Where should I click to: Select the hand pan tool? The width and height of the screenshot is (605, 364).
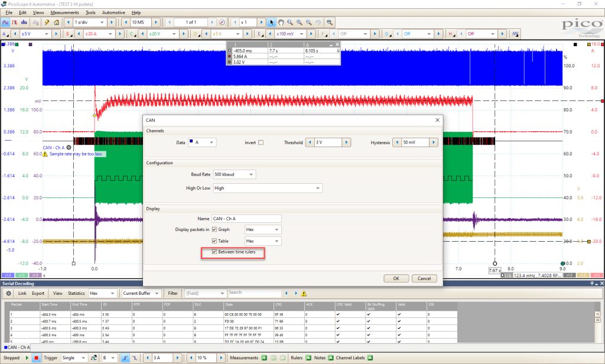281,22
